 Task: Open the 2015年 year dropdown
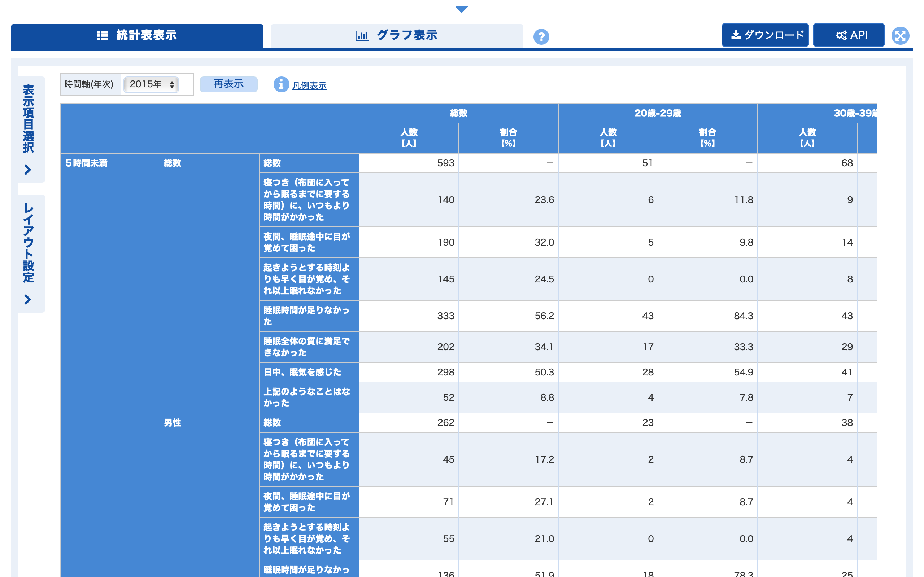point(151,84)
